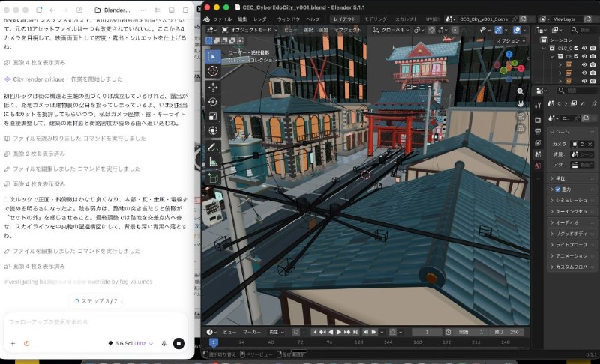The image size is (600, 364).
Task: Toggle auto keying record button in timeline
Action: click(x=295, y=332)
